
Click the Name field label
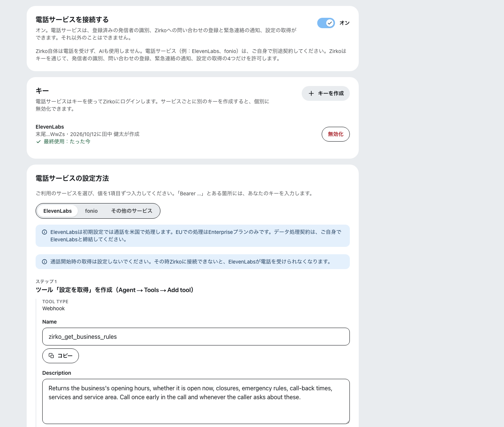click(x=49, y=322)
